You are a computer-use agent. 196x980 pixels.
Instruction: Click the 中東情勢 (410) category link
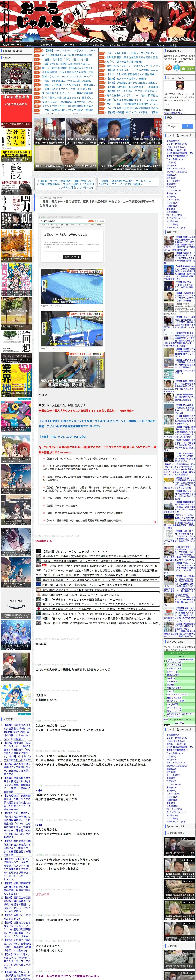(x=173, y=141)
